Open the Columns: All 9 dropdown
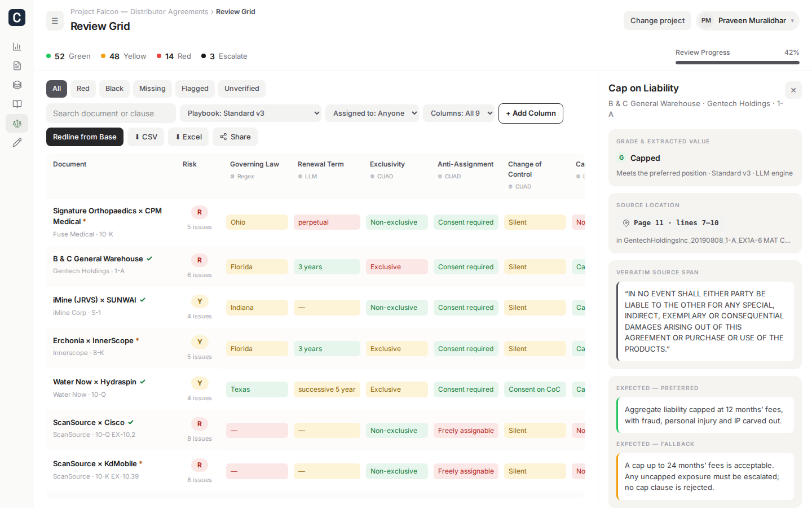 pyautogui.click(x=458, y=113)
